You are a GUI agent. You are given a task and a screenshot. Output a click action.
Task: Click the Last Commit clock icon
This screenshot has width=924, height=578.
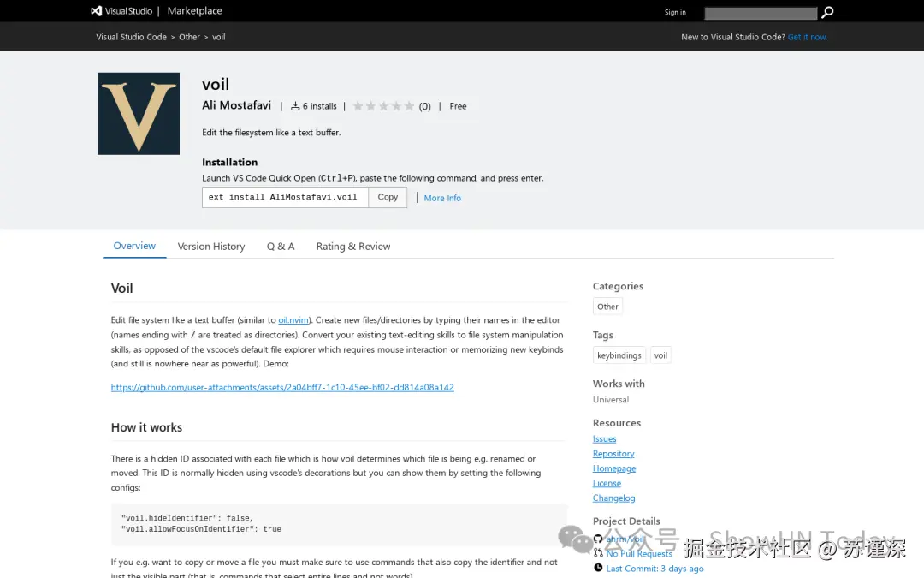(x=598, y=568)
